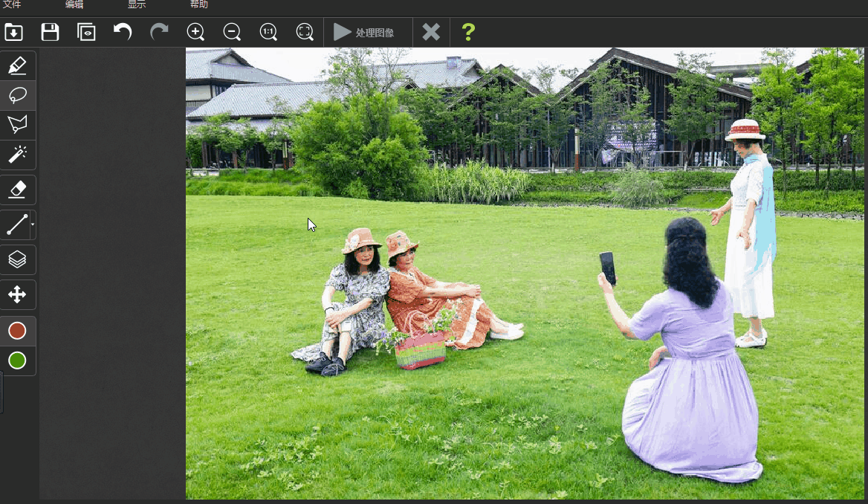The image size is (868, 504).
Task: Select the magic wand tool
Action: [x=18, y=155]
